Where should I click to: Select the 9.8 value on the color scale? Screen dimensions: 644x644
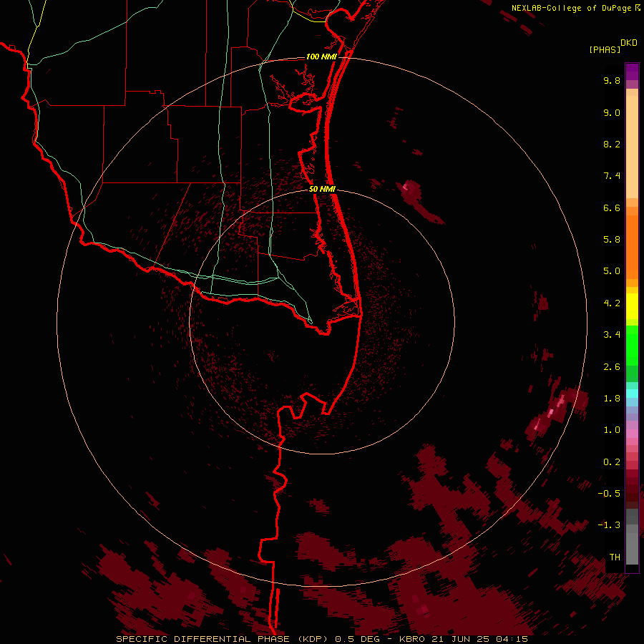pyautogui.click(x=612, y=80)
